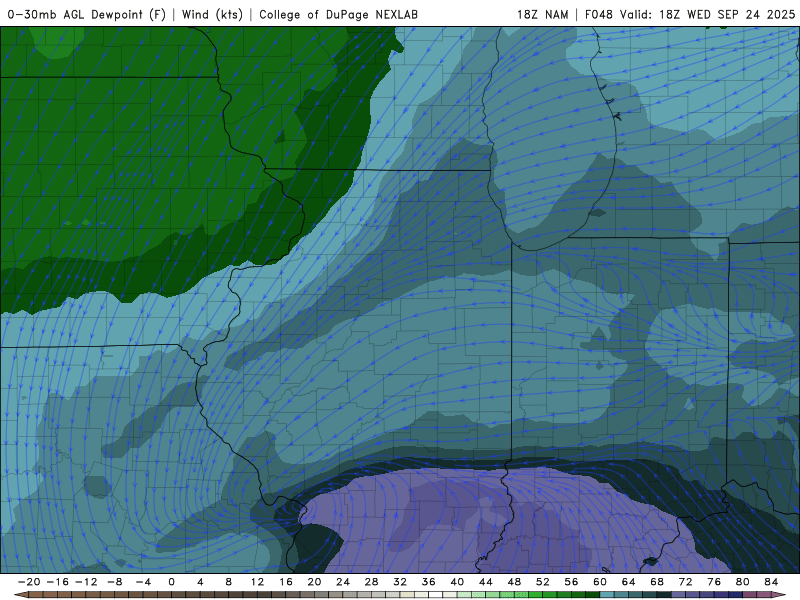Click the 28 value on the dewpoint scale
This screenshot has height=600, width=800.
371,582
